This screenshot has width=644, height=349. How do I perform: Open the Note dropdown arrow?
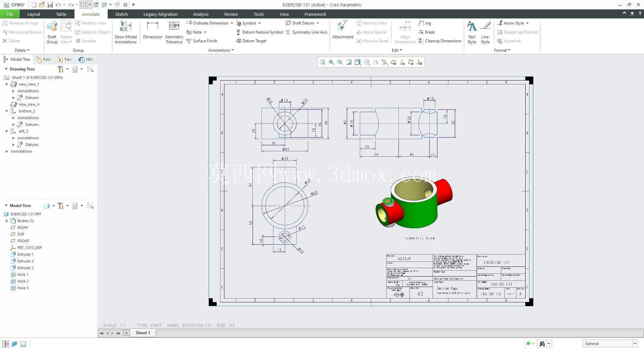(205, 32)
